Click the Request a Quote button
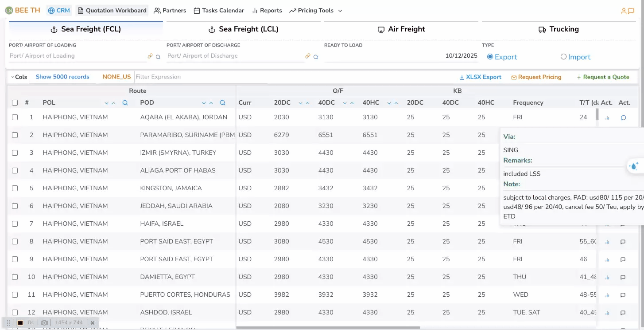The height and width of the screenshot is (330, 644). [603, 77]
